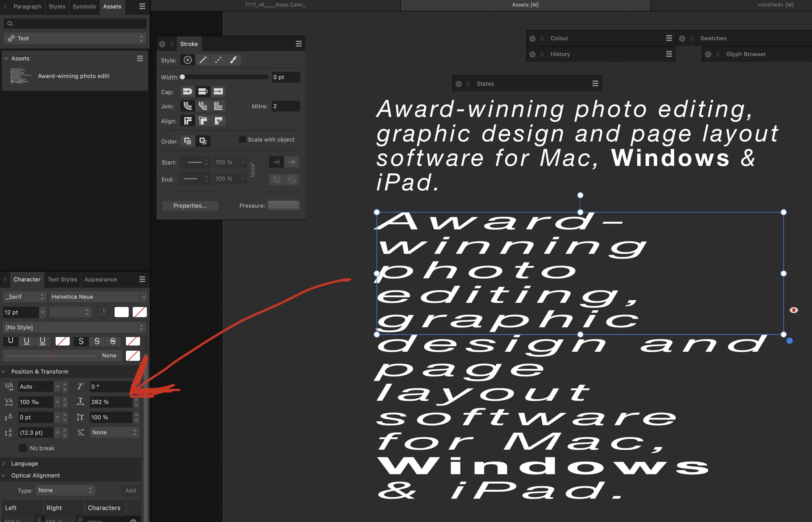Align stroke to centre
This screenshot has height=522, width=812.
tap(187, 121)
